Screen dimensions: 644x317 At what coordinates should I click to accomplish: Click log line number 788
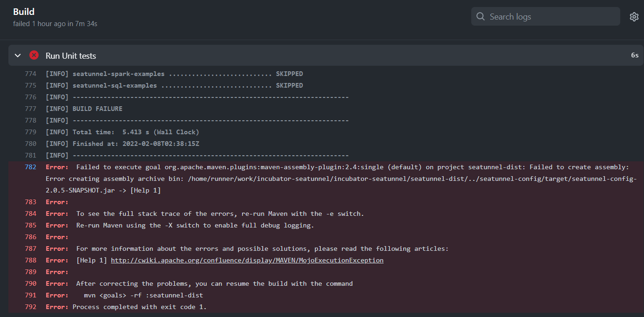(31, 260)
